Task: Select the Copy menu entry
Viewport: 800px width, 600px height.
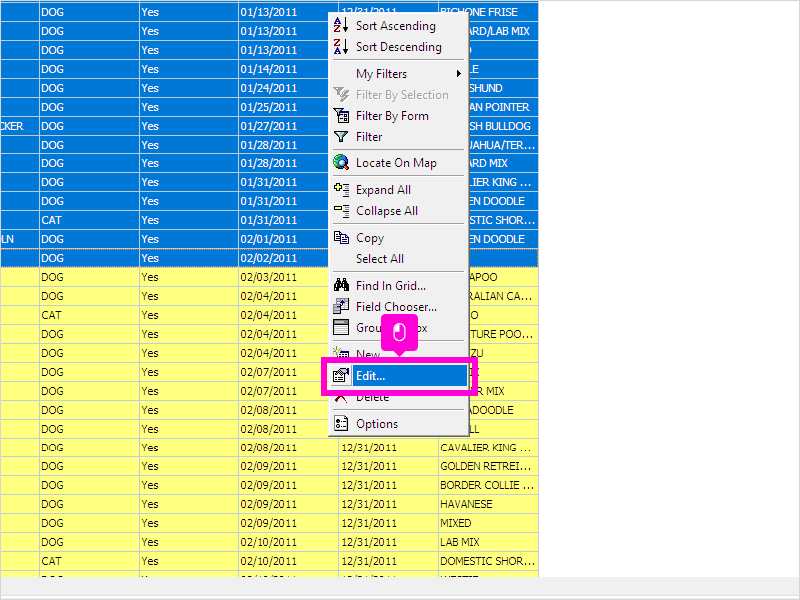Action: (369, 238)
